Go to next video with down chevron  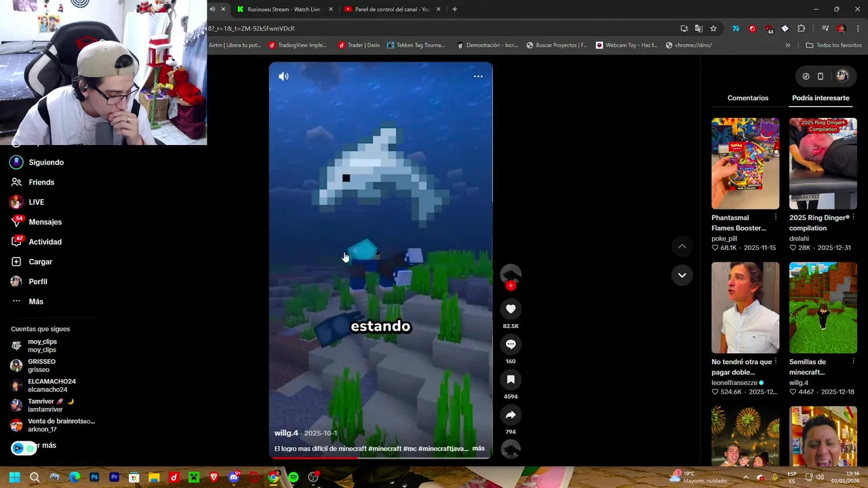[x=682, y=275]
